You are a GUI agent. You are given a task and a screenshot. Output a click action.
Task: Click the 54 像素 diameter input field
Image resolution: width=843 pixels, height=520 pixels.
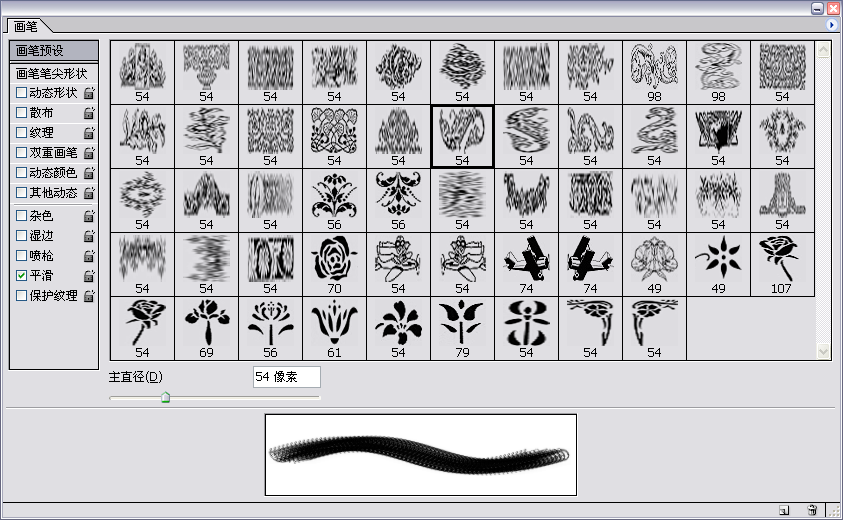click(x=287, y=377)
